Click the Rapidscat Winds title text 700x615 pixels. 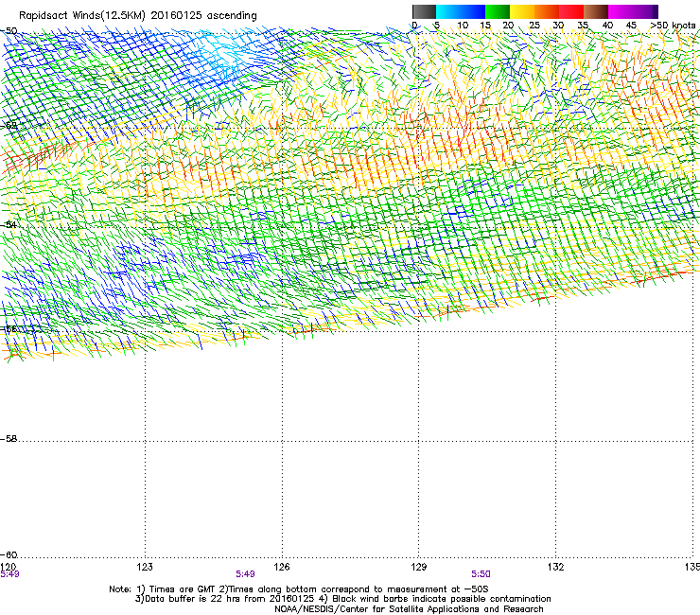coord(138,16)
